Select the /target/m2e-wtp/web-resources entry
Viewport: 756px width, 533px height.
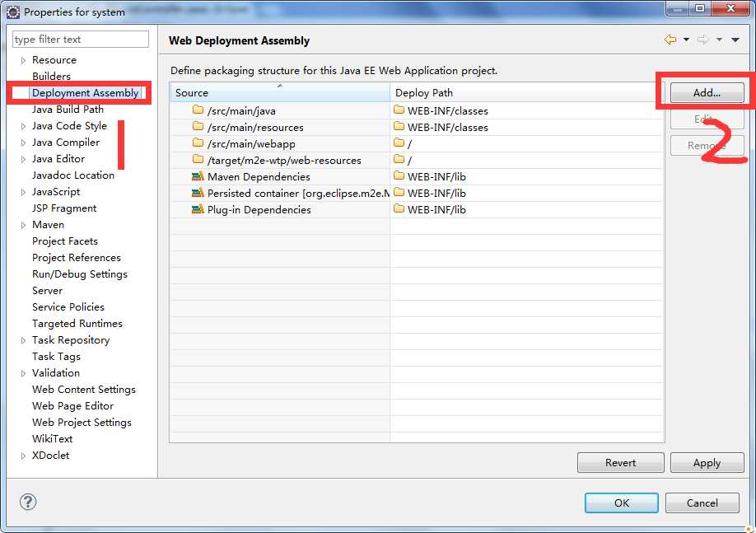tap(284, 160)
